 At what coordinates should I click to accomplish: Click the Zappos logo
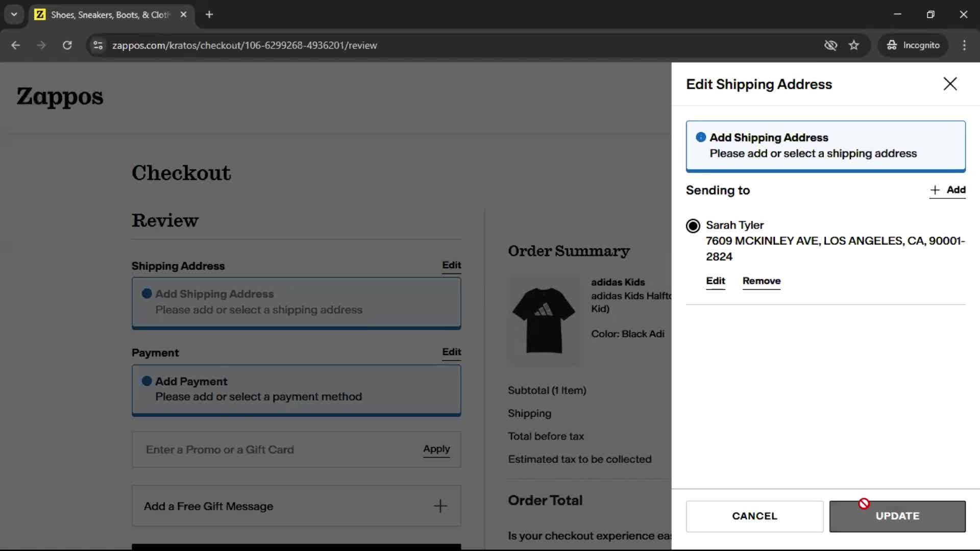click(60, 96)
